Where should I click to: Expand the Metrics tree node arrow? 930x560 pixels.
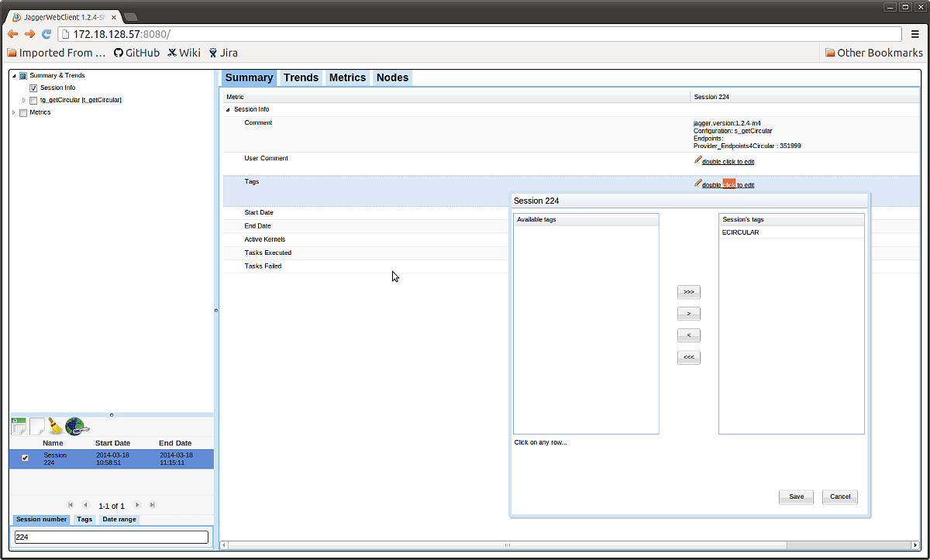pos(13,112)
